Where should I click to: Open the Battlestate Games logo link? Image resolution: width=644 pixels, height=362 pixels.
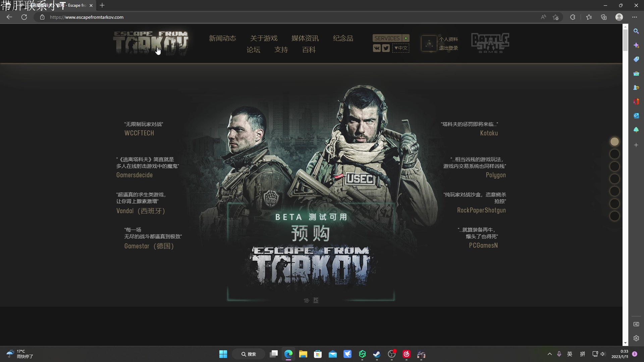[490, 43]
